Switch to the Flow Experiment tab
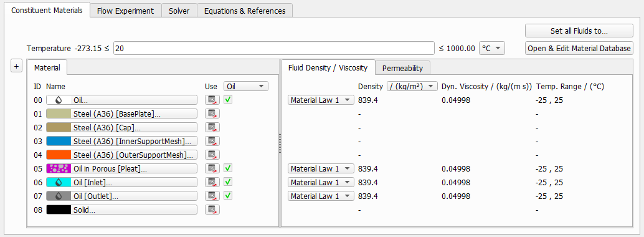Image resolution: width=644 pixels, height=237 pixels. point(125,11)
